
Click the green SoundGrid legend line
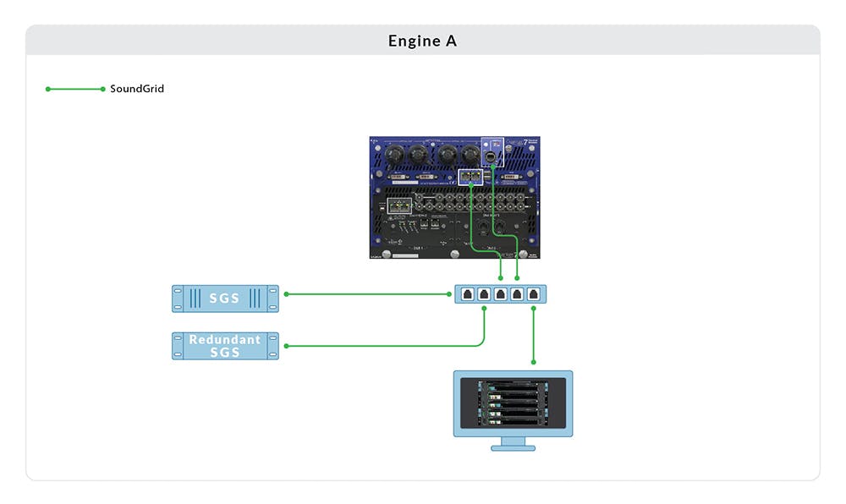coord(75,89)
